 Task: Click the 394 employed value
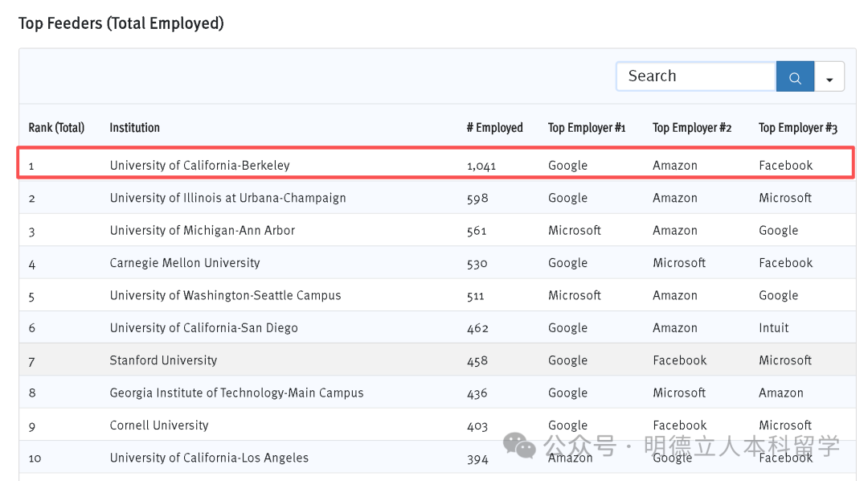coord(477,458)
